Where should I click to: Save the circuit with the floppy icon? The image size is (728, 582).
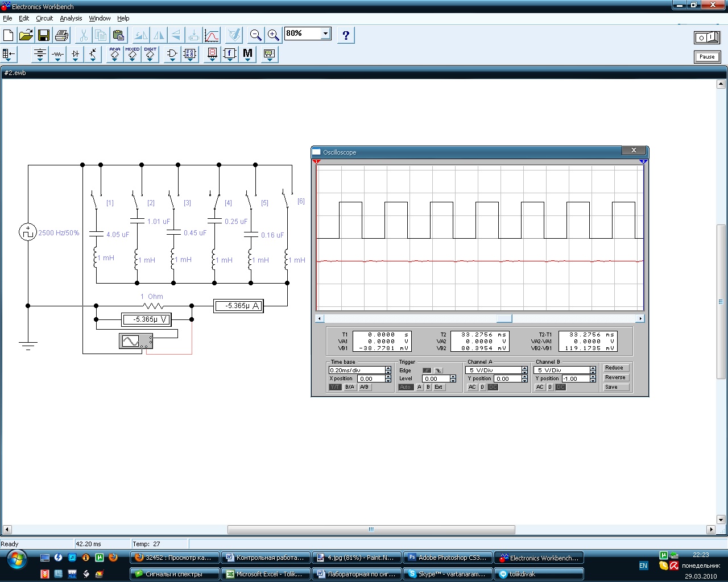click(44, 35)
